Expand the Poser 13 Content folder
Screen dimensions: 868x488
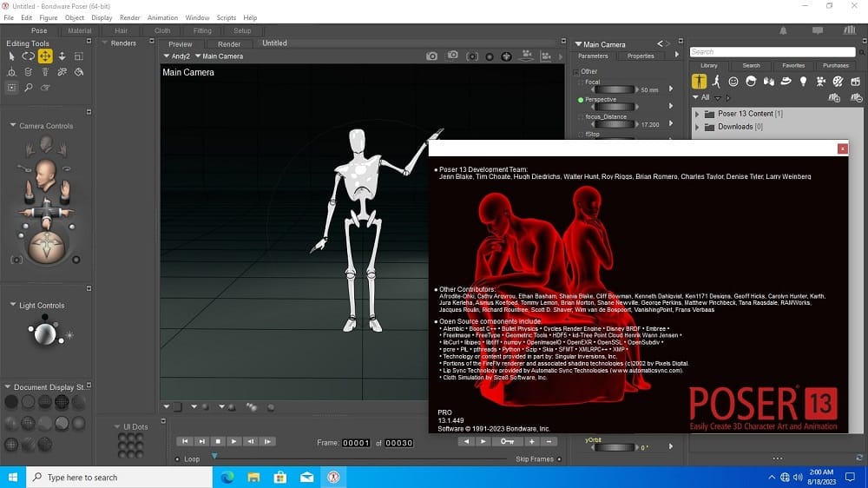[x=697, y=114]
